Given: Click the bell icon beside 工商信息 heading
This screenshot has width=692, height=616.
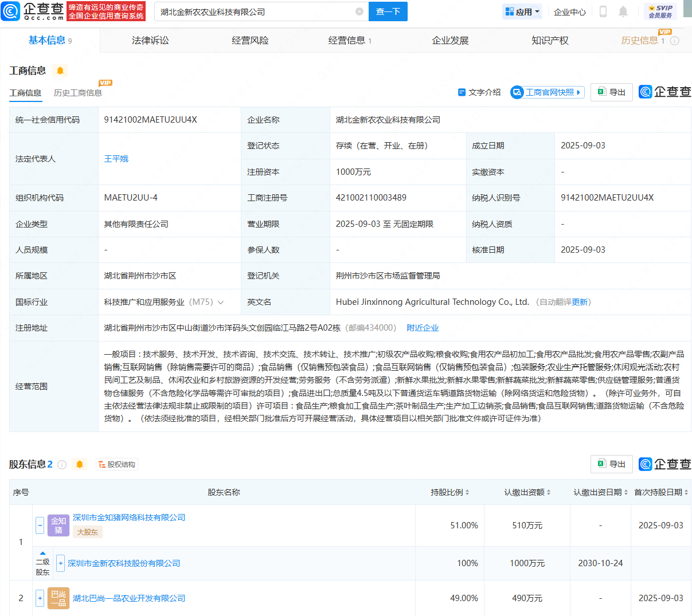Looking at the screenshot, I should 60,70.
